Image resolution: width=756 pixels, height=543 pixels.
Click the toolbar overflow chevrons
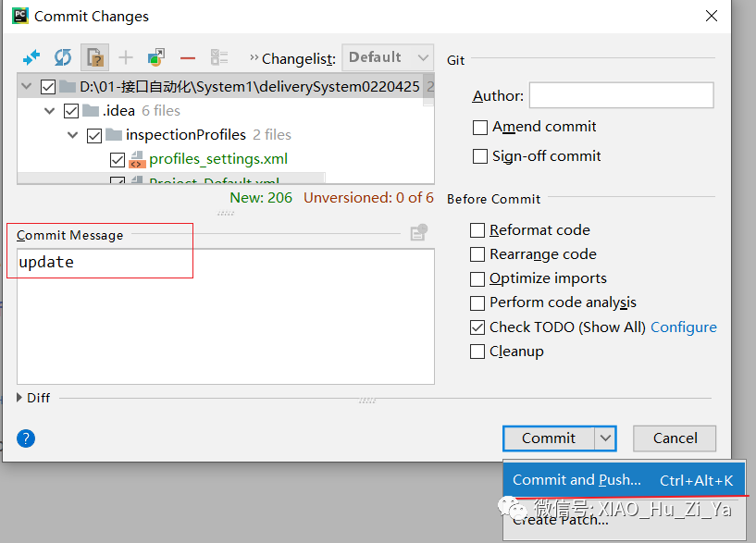pyautogui.click(x=254, y=58)
